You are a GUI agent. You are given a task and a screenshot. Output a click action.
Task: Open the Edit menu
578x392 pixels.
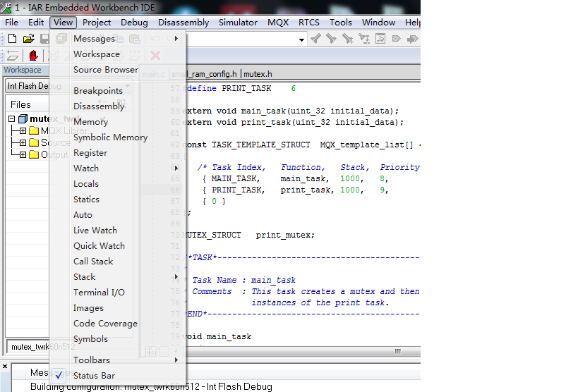click(x=36, y=23)
